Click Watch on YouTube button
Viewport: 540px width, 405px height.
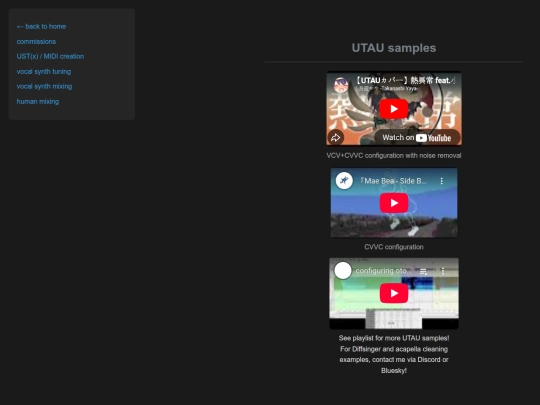coord(417,138)
